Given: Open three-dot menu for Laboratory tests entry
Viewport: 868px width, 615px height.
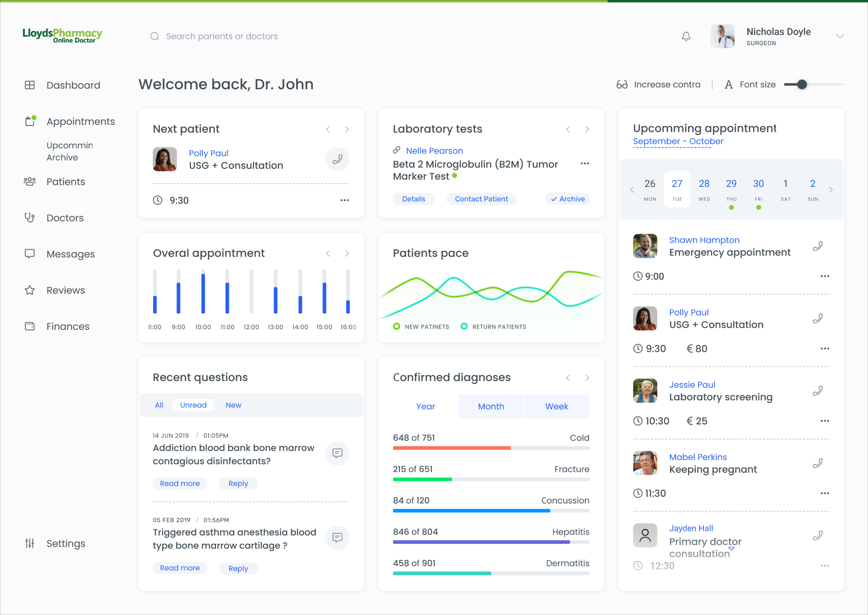Looking at the screenshot, I should (584, 164).
